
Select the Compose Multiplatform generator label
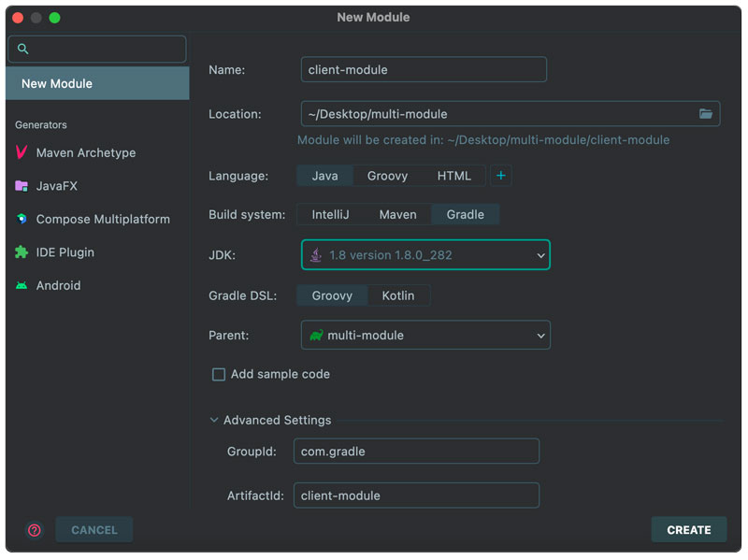click(103, 219)
